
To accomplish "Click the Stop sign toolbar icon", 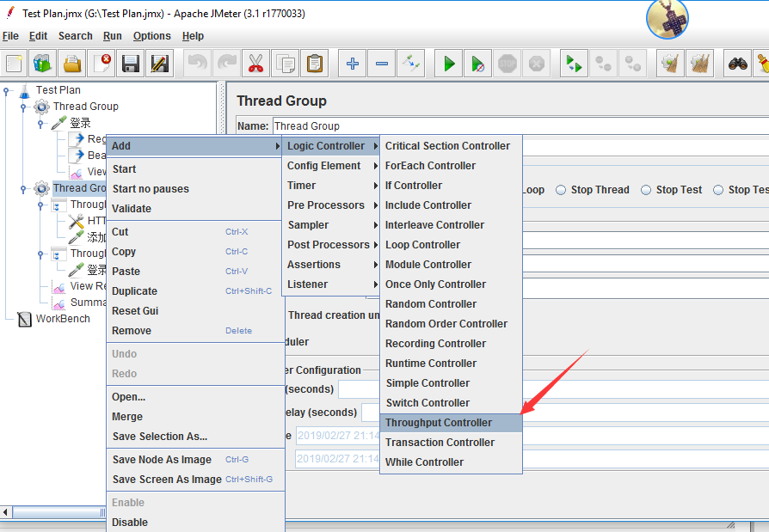I will 508,64.
